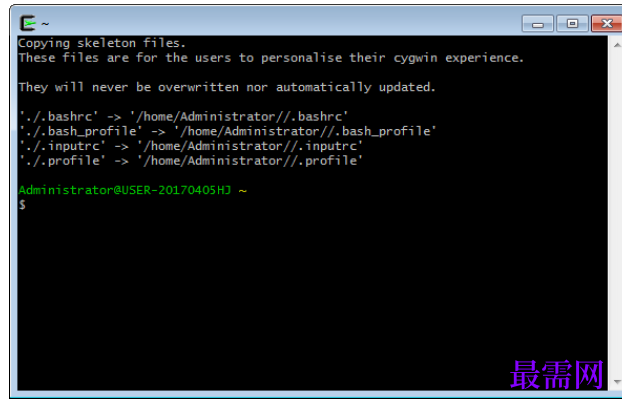The height and width of the screenshot is (406, 622).
Task: Close the Cygwin terminal window
Action: click(607, 23)
